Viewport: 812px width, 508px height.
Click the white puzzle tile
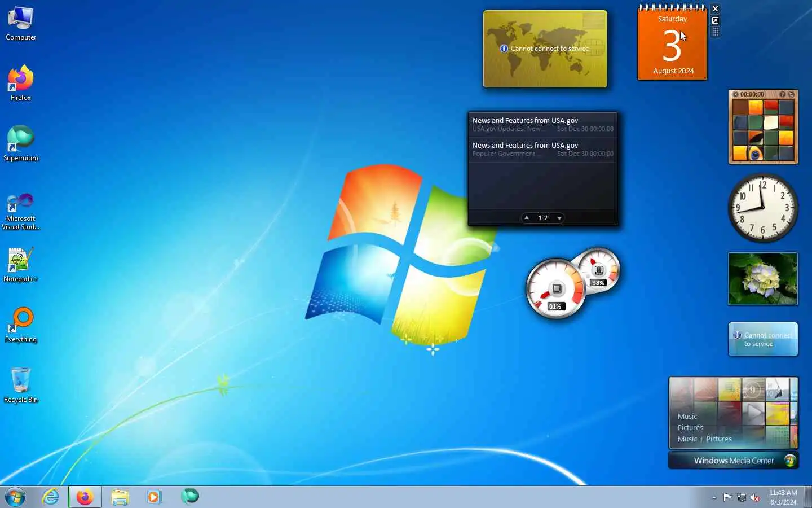coord(771,122)
